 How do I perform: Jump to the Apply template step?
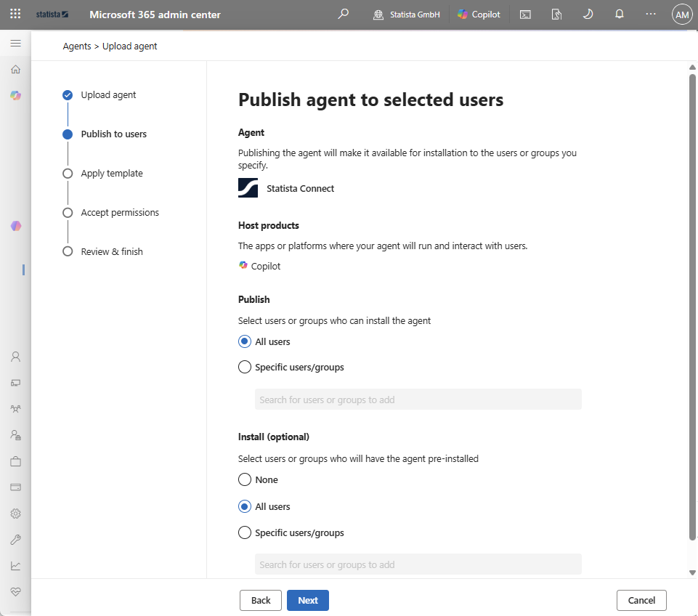pos(103,173)
